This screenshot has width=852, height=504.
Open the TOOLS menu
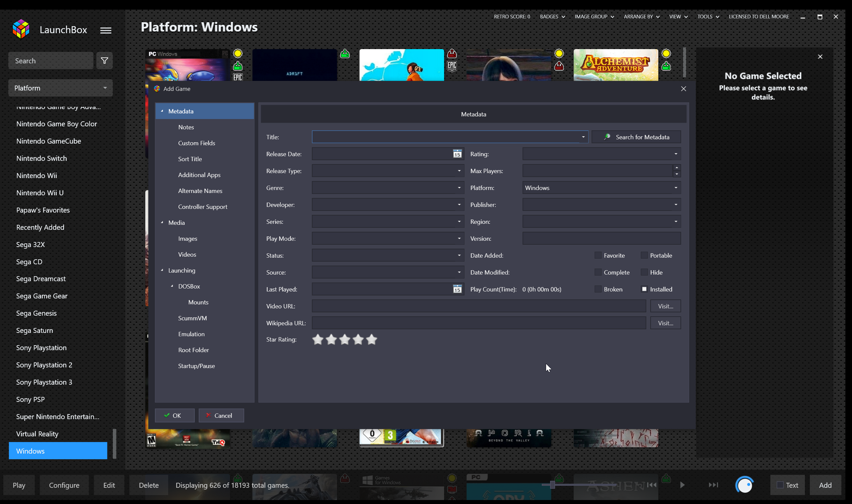708,17
